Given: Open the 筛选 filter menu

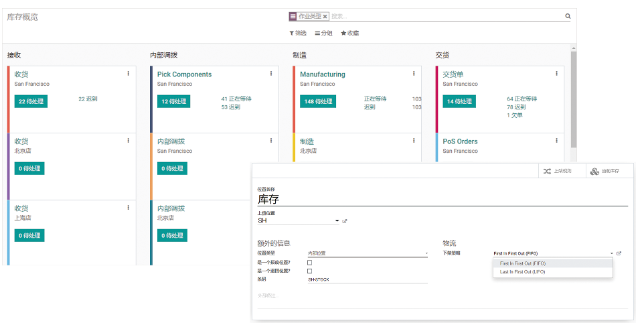Looking at the screenshot, I should (298, 33).
